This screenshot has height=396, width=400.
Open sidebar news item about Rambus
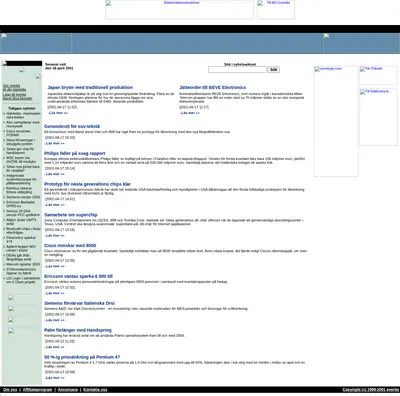pos(19,190)
